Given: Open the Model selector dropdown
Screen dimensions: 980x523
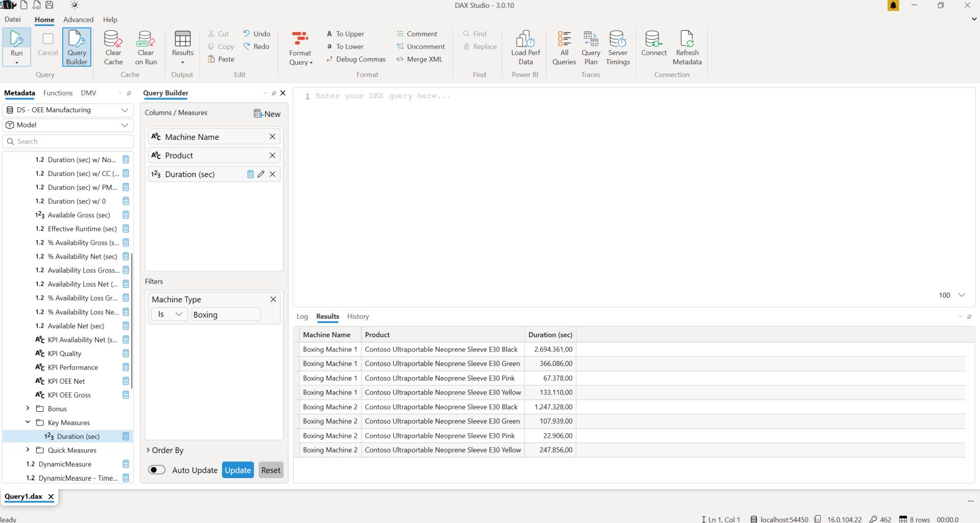Looking at the screenshot, I should (68, 125).
